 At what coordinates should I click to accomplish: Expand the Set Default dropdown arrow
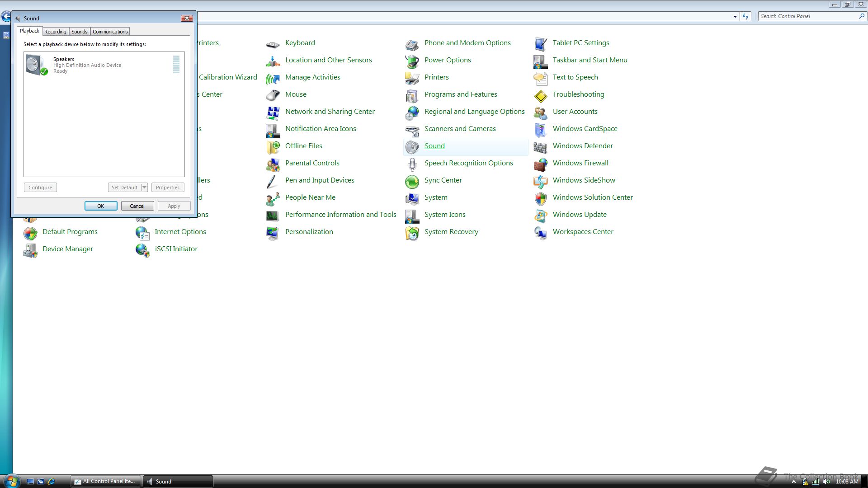pos(144,188)
